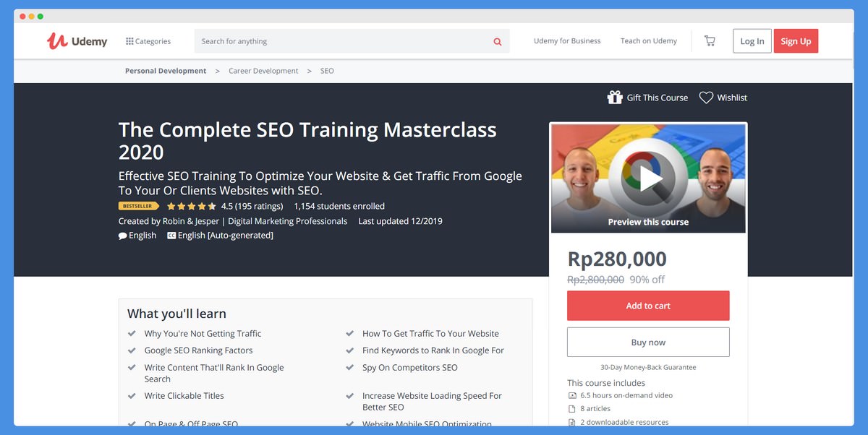
Task: Click the yellow macOS minimize button
Action: click(31, 16)
